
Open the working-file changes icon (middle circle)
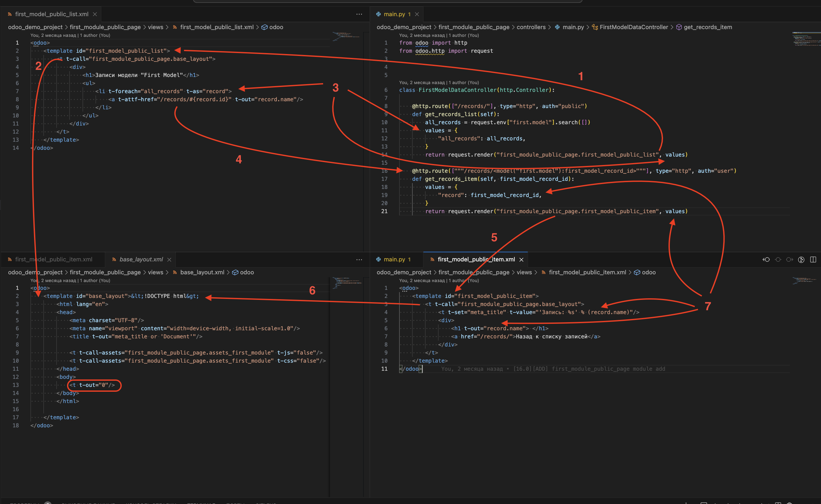(x=778, y=259)
